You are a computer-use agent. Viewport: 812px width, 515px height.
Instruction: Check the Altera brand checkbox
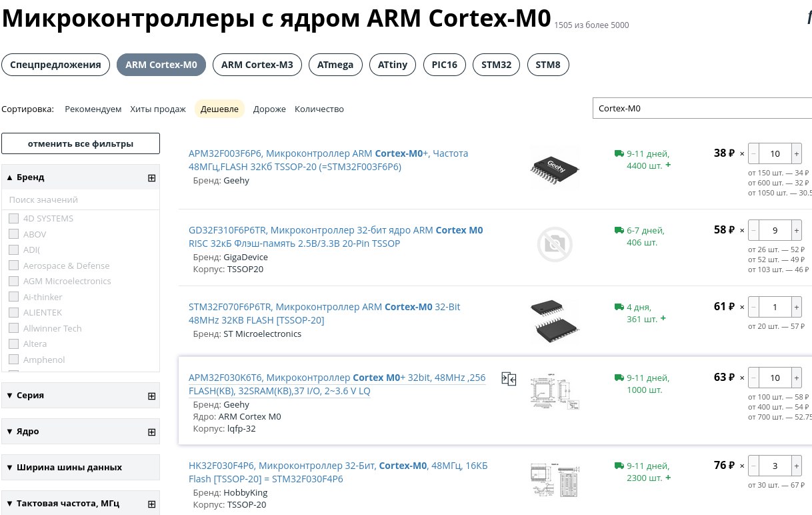13,344
